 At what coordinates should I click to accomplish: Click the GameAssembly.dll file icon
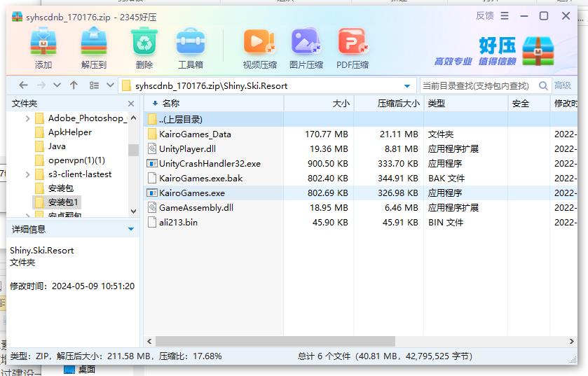pyautogui.click(x=152, y=207)
